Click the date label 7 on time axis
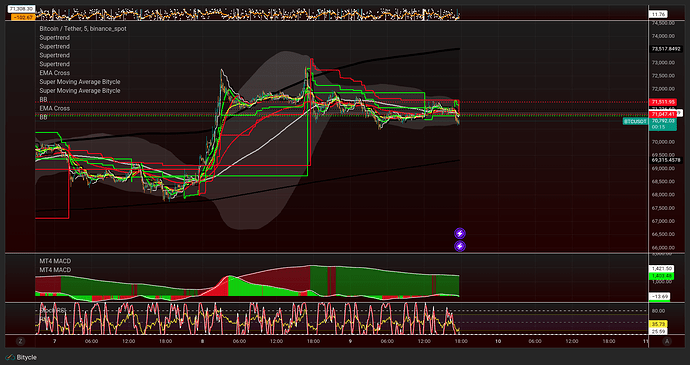This screenshot has width=690, height=365. coord(54,341)
